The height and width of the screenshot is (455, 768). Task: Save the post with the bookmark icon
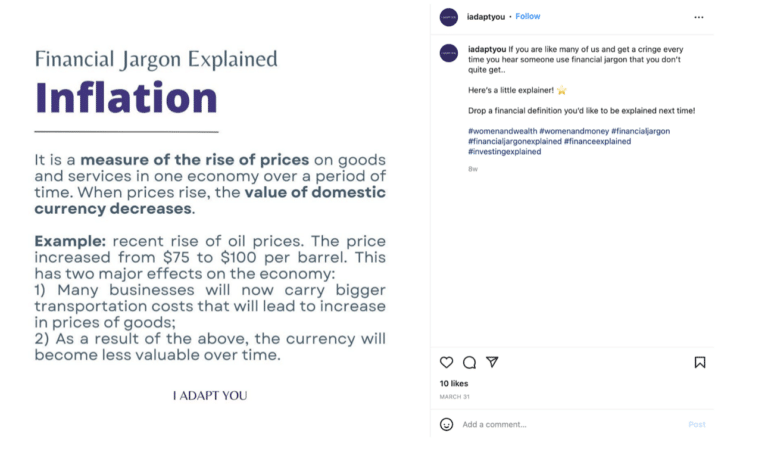coord(700,362)
